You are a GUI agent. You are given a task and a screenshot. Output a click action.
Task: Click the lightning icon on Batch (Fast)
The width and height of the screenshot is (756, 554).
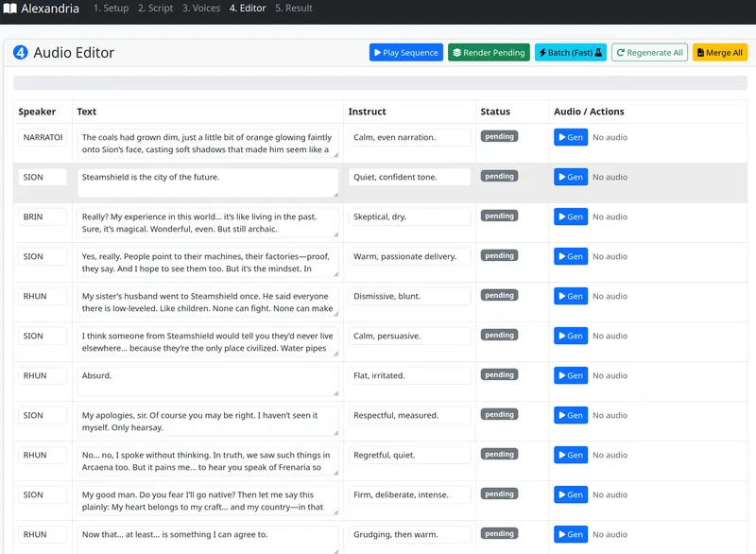(x=541, y=52)
